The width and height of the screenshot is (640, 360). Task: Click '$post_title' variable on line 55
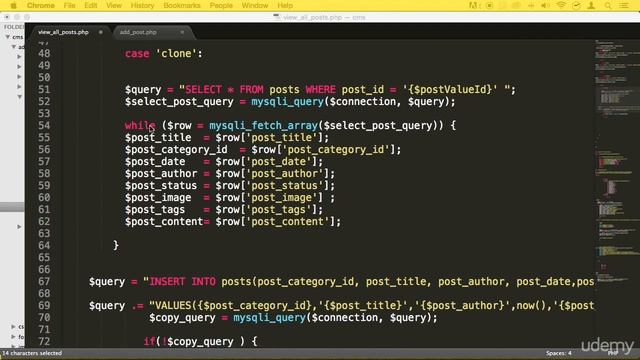(158, 138)
